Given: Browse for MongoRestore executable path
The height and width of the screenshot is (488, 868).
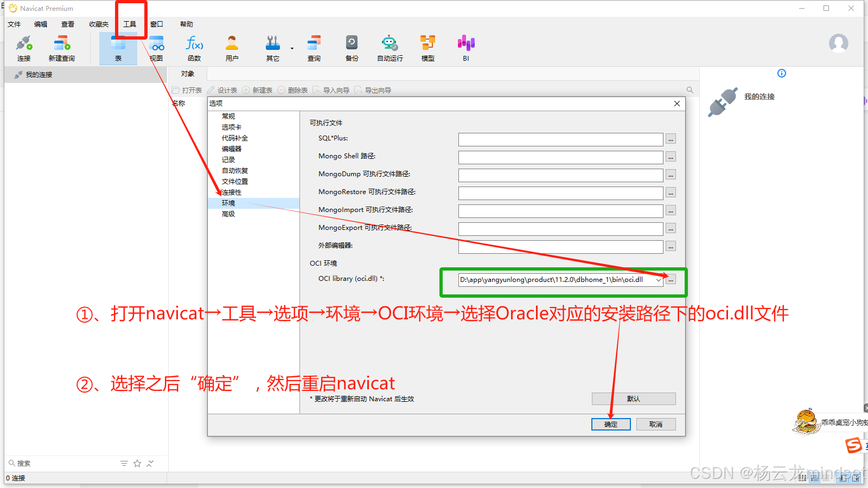Looking at the screenshot, I should [671, 193].
